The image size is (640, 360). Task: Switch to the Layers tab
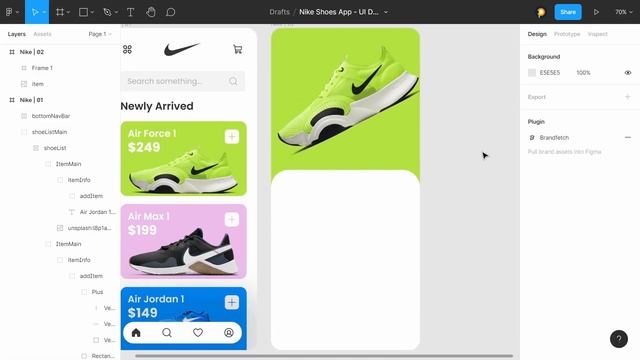pyautogui.click(x=17, y=34)
